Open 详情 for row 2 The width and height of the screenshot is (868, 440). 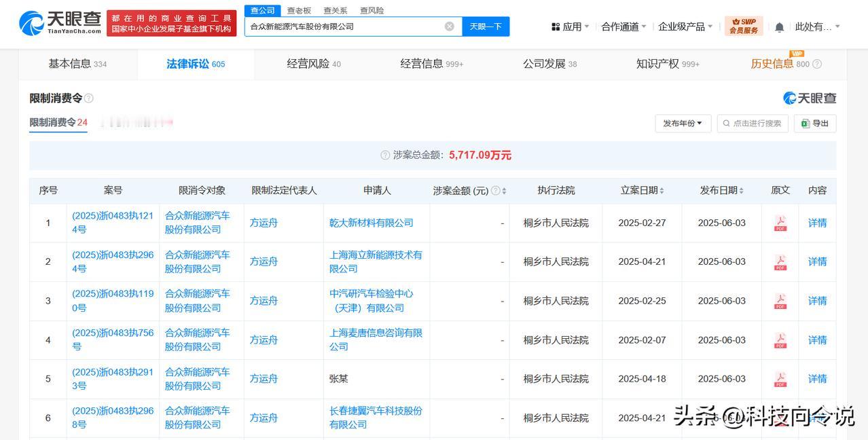point(817,262)
